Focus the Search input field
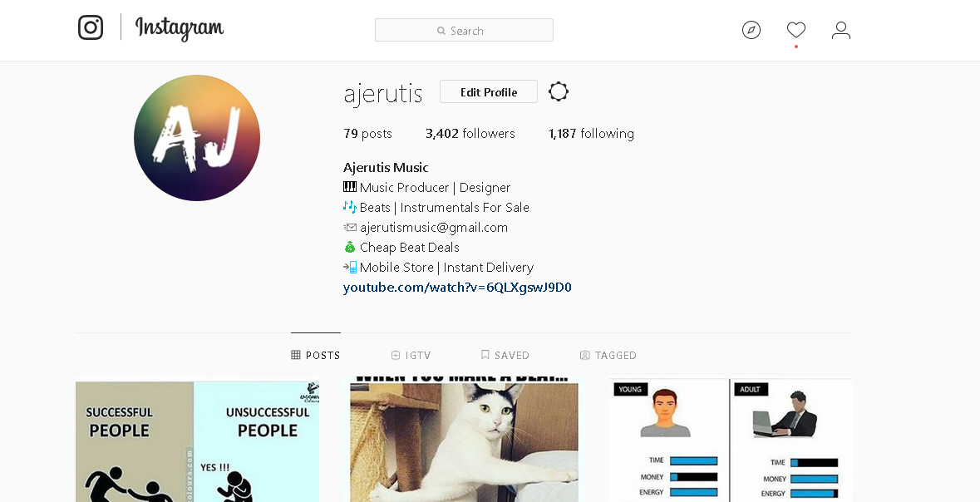 pos(464,30)
